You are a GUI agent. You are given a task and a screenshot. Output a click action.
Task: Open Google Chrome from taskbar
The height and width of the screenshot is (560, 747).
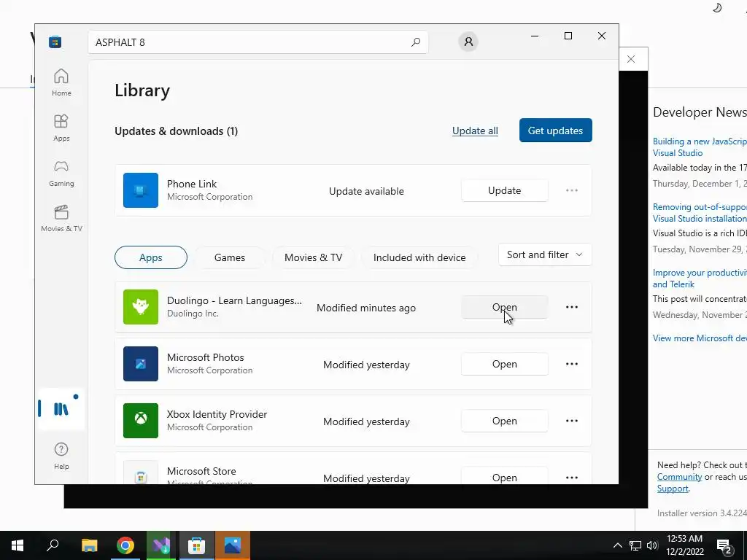[x=125, y=545]
